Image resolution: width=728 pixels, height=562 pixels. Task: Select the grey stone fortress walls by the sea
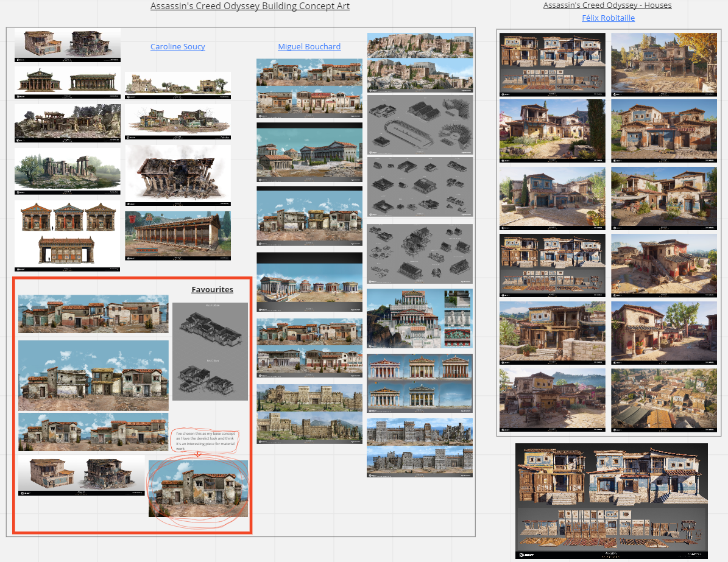[420, 448]
